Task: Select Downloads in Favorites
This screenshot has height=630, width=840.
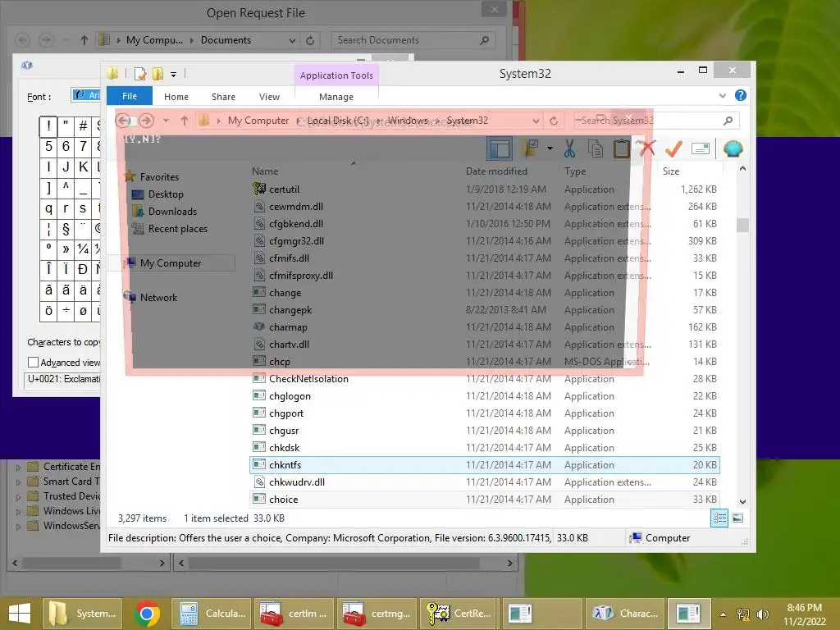Action: (x=172, y=212)
